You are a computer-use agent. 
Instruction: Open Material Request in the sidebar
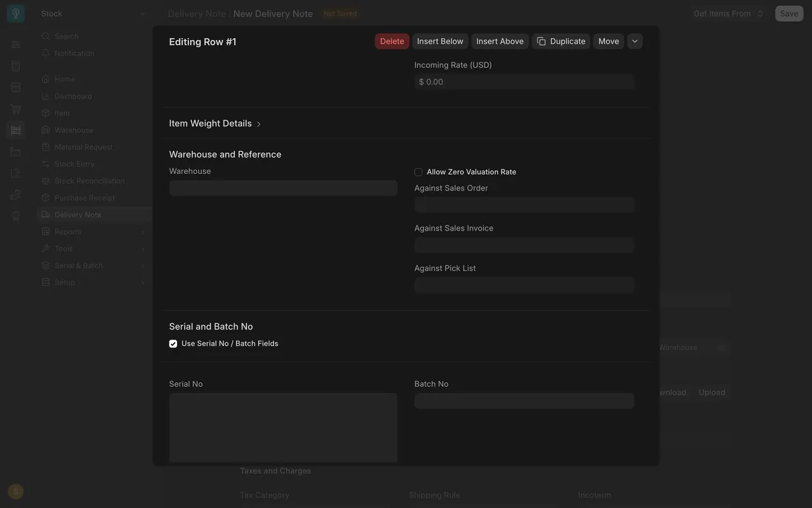click(94, 147)
